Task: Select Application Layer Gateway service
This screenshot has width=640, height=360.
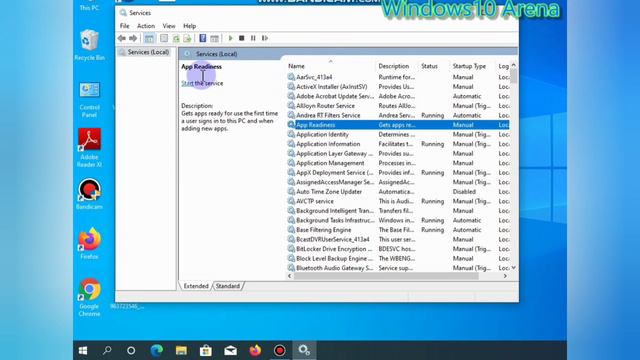Action: pos(398,153)
